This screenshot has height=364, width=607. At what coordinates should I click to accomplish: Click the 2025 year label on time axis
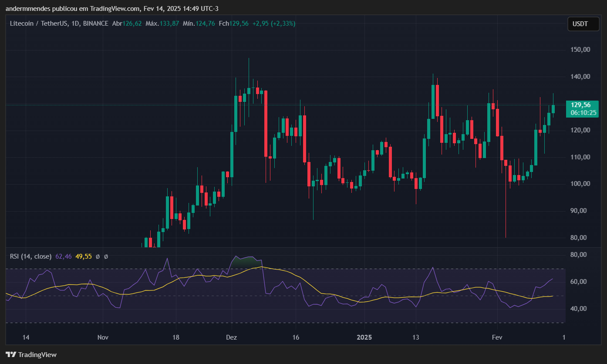click(364, 337)
